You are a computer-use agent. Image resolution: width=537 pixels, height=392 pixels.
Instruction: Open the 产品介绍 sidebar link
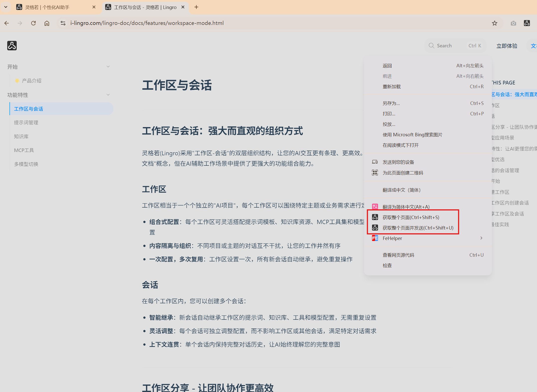coord(32,80)
